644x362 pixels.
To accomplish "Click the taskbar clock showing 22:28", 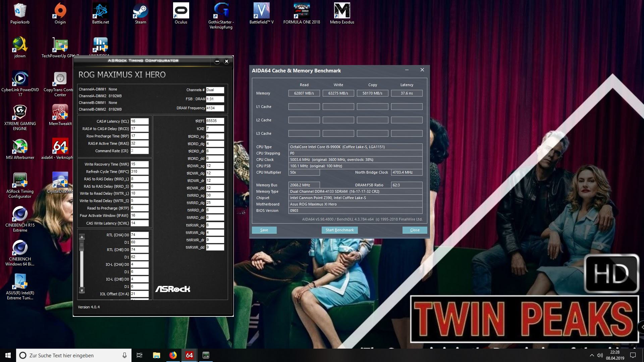I will tap(615, 355).
